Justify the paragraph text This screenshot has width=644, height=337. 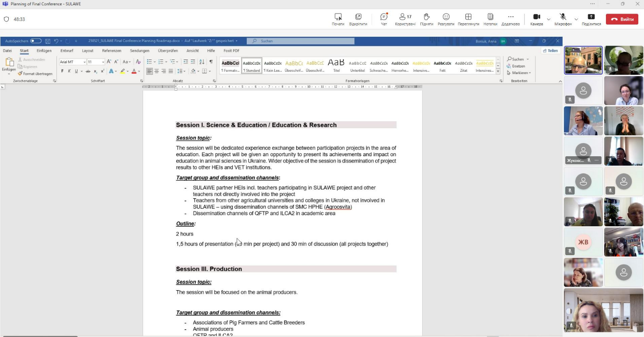click(171, 71)
